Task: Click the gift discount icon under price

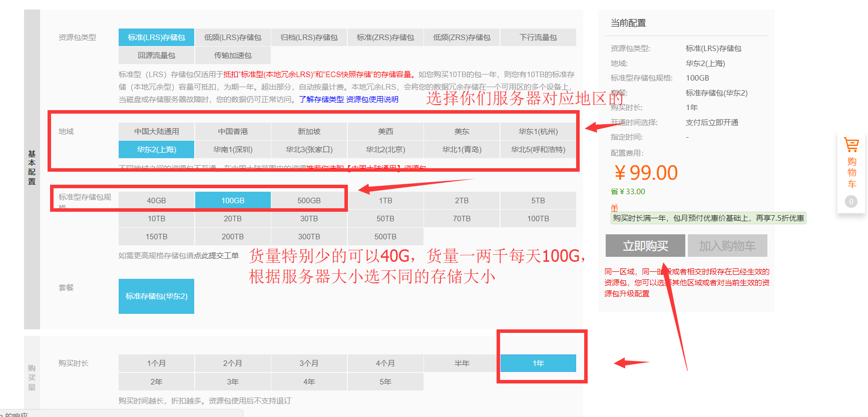Action: click(614, 208)
